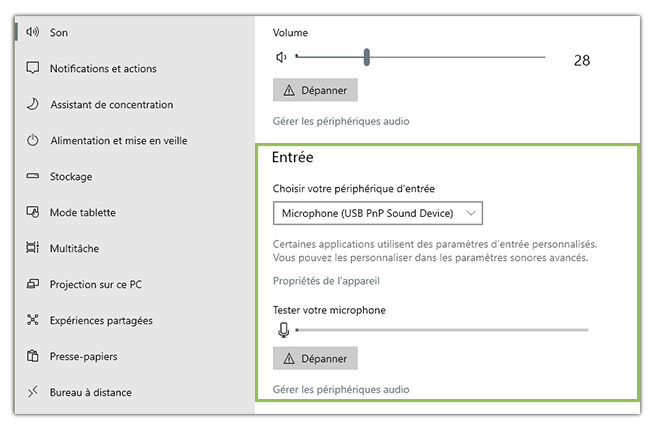The height and width of the screenshot is (428, 658).
Task: Click the microphone icon under Tester votre microphone
Action: tap(284, 330)
